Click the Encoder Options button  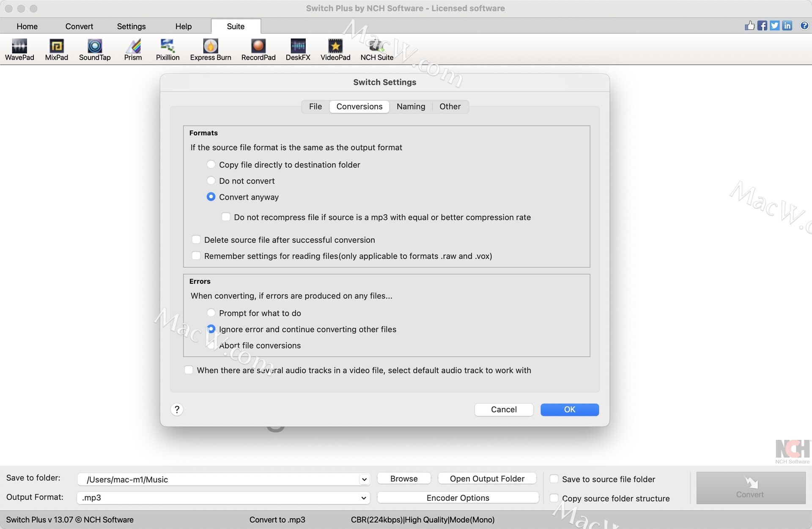point(458,498)
